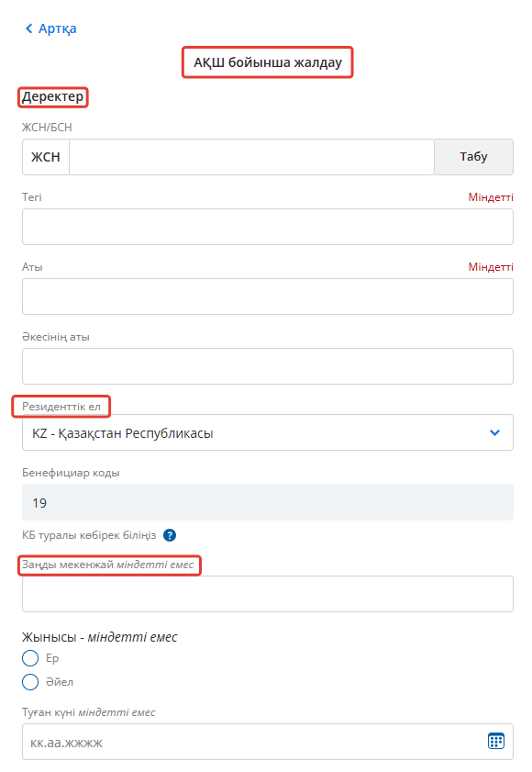Click into the Аты name field

coord(268,296)
